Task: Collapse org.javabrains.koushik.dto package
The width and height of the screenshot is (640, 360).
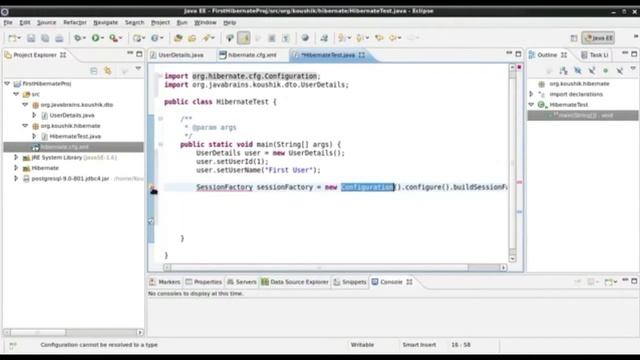Action: point(25,104)
